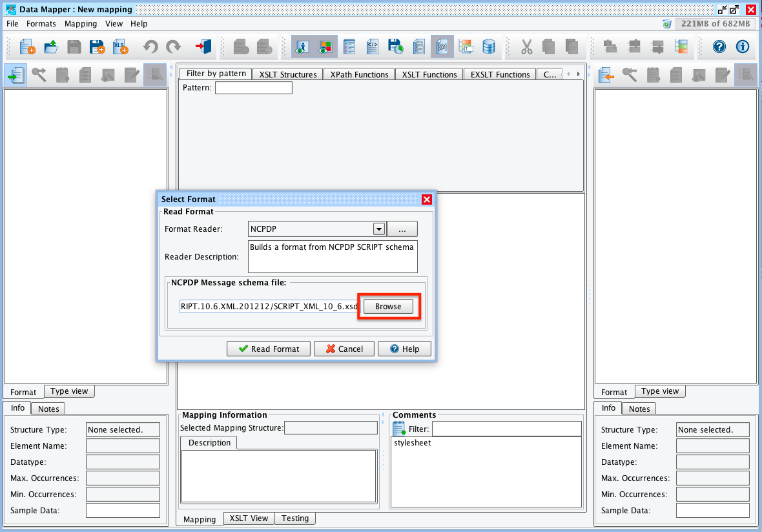Click the grey floppy disk Save icon
Screen dimensions: 762x532
pyautogui.click(x=74, y=46)
